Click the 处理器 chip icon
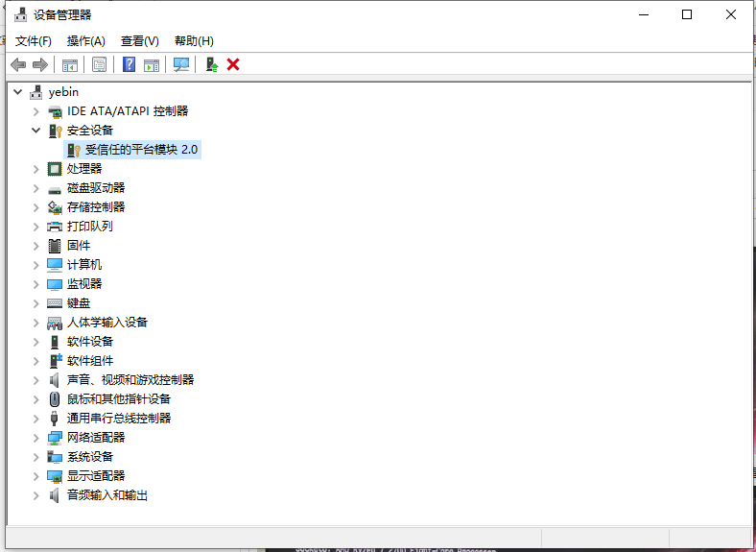The image size is (756, 552). [55, 169]
